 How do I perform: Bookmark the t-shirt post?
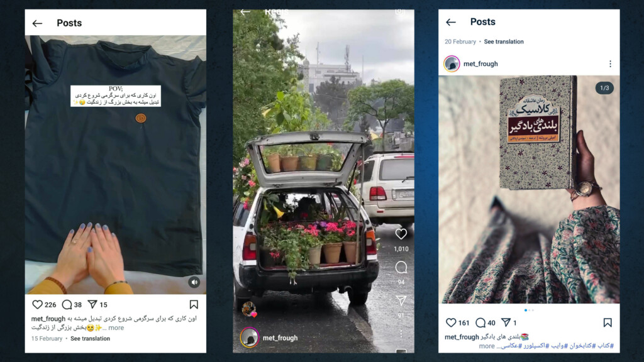(x=194, y=304)
